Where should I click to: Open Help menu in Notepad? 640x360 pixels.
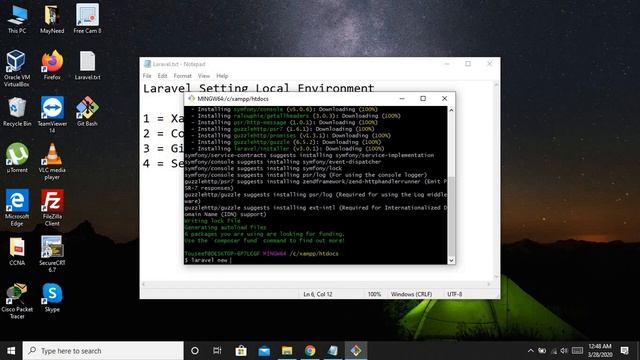tap(222, 76)
